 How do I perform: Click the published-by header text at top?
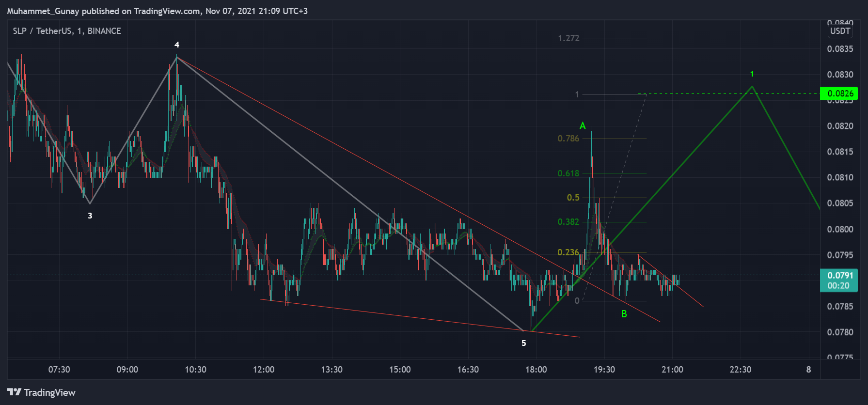coord(158,11)
